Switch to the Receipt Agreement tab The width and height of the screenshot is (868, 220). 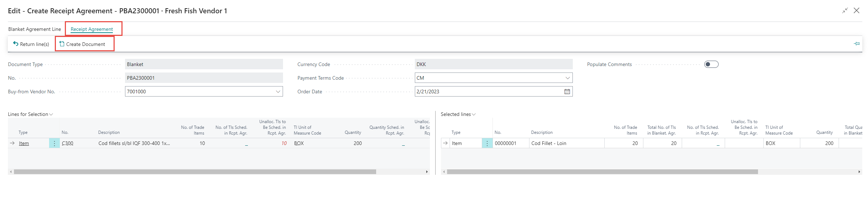tap(92, 29)
